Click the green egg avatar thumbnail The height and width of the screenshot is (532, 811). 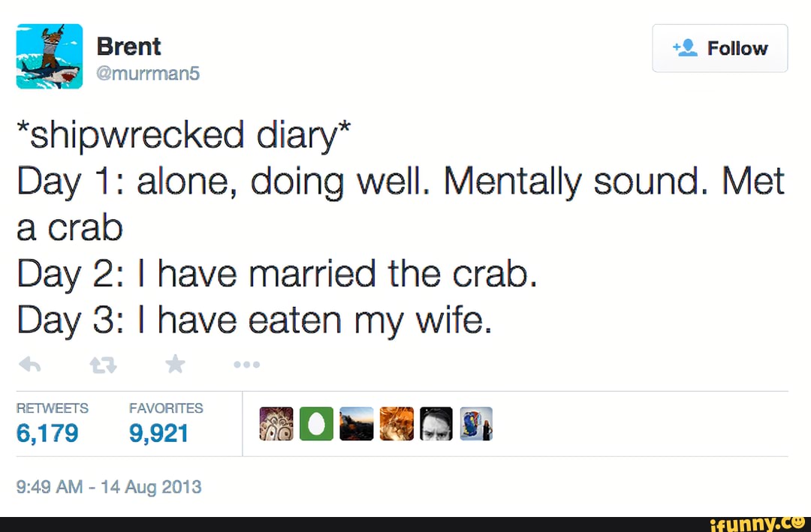(316, 424)
